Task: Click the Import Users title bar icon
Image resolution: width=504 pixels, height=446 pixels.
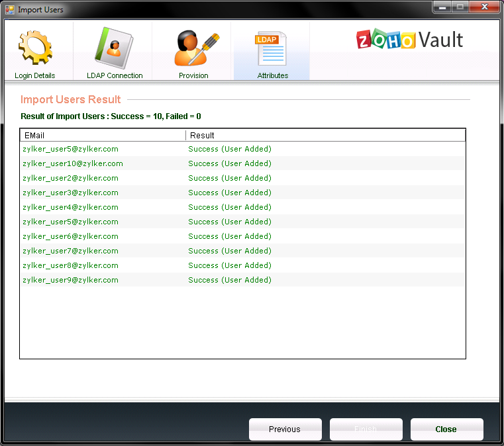Action: 9,9
